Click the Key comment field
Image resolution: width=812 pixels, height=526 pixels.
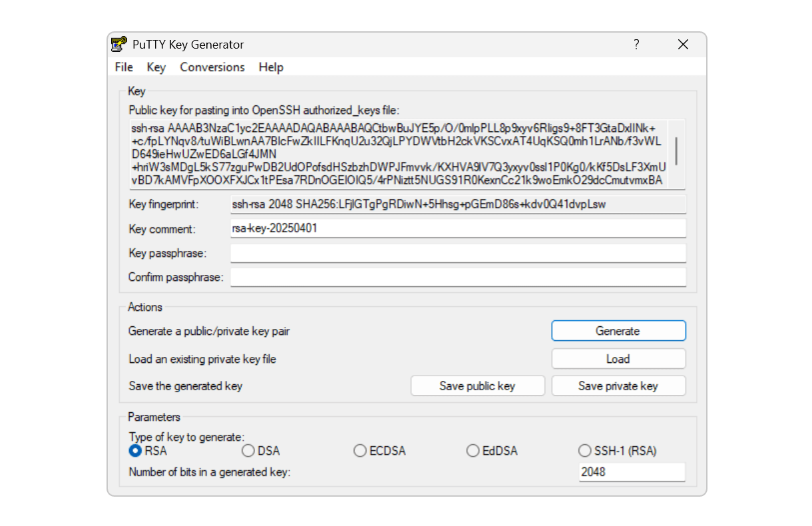coord(458,229)
